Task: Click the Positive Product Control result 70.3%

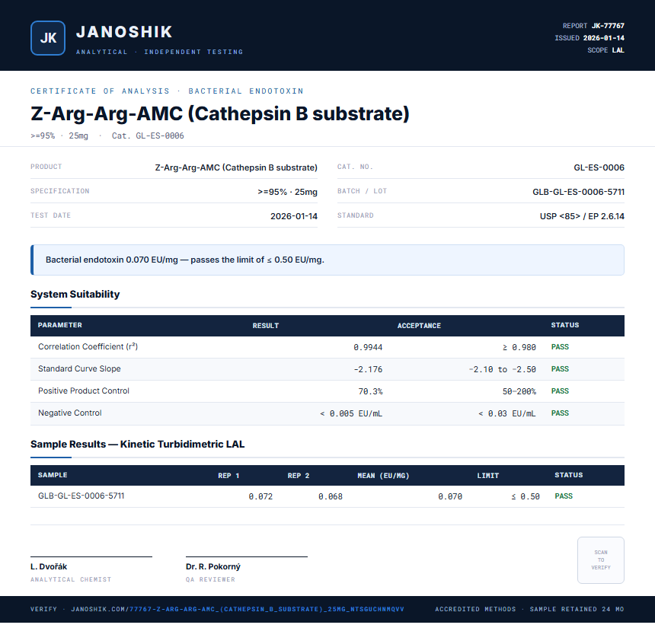Action: tap(370, 392)
